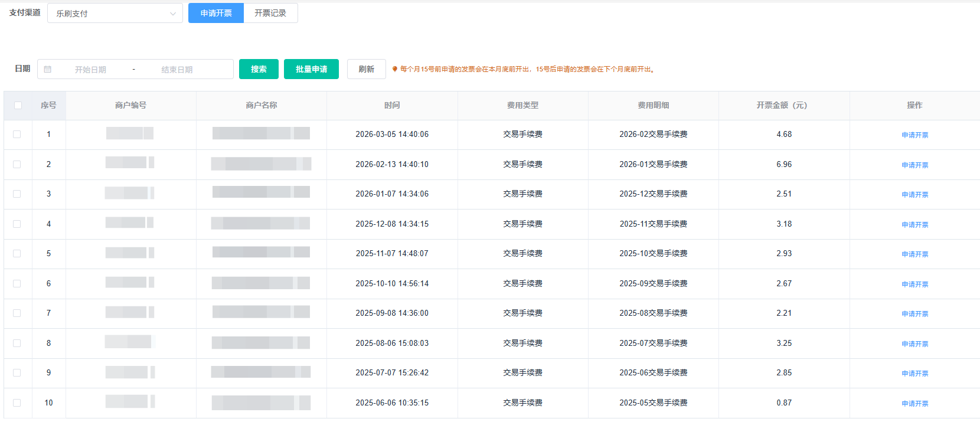Click the 刷新 button
This screenshot has width=980, height=422.
[367, 69]
